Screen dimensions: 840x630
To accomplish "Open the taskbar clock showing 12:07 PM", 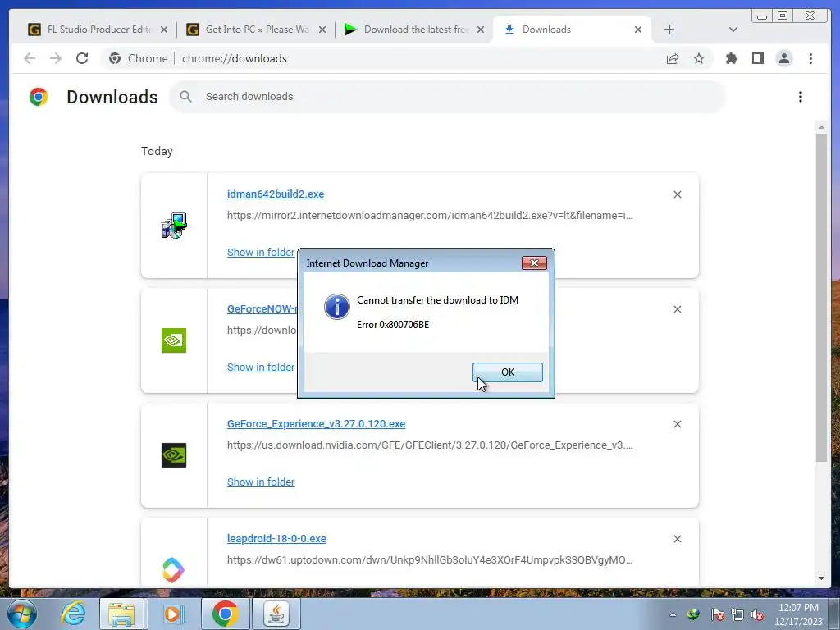I will (x=798, y=614).
